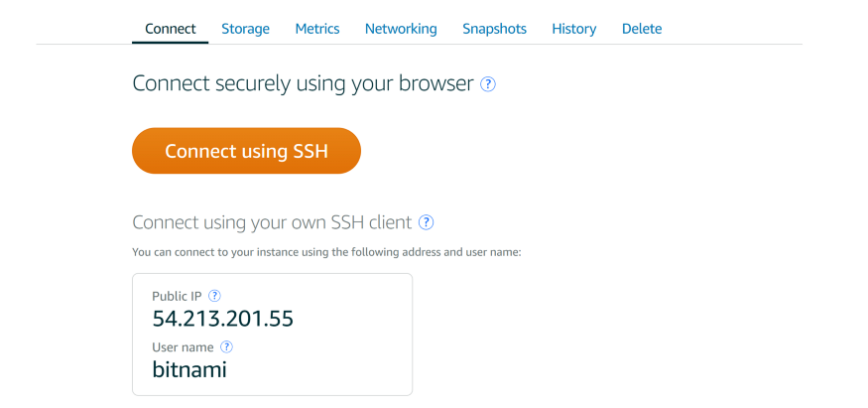Screen dimensions: 868x408
Task: Click the instance address description sentence
Action: point(326,252)
